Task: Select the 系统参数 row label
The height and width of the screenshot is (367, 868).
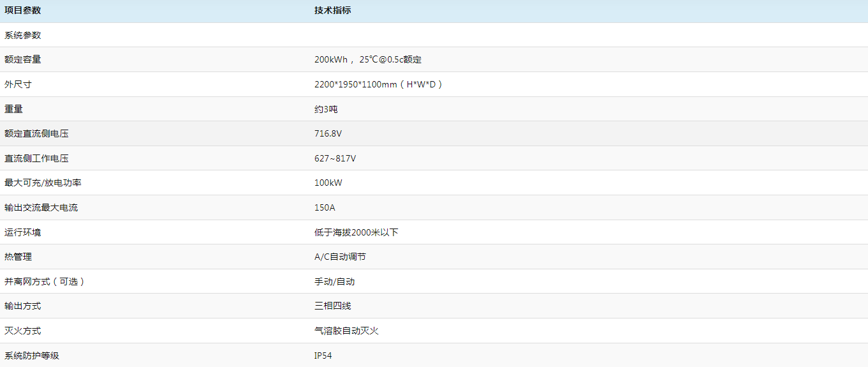Action: click(22, 35)
